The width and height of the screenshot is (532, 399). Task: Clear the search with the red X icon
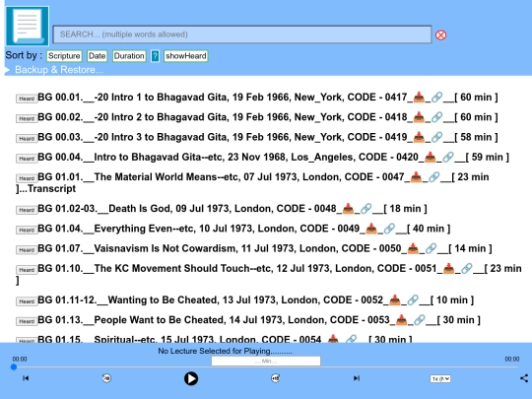[x=440, y=34]
